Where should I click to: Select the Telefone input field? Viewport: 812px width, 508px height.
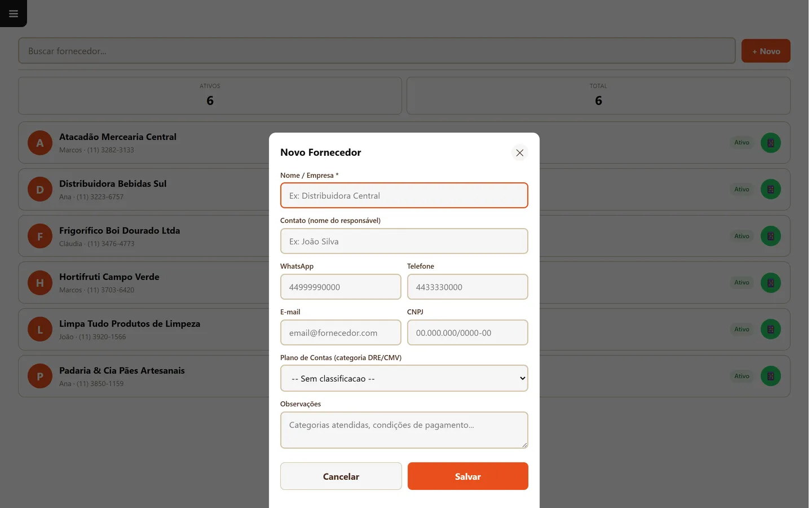point(467,287)
